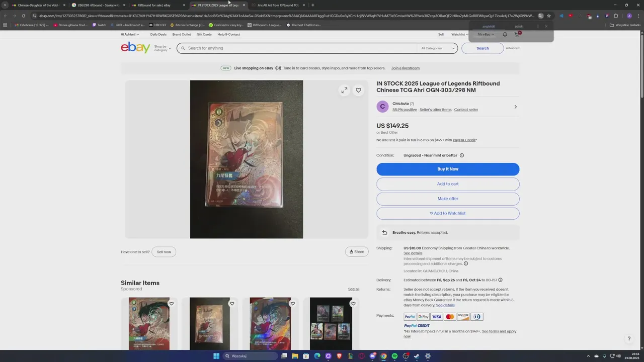Image resolution: width=644 pixels, height=362 pixels.
Task: Open the fourth similar item thumbnail
Action: pyautogui.click(x=331, y=324)
